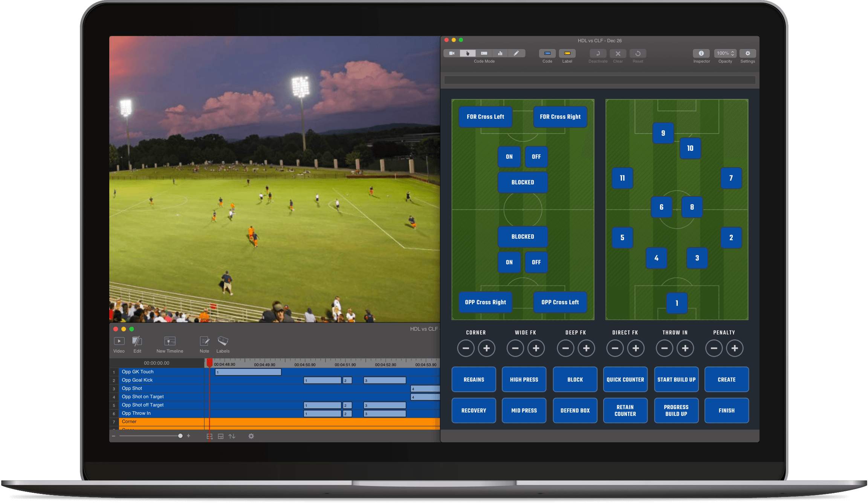
Task: Open Settings in the code window toolbar
Action: pos(748,53)
